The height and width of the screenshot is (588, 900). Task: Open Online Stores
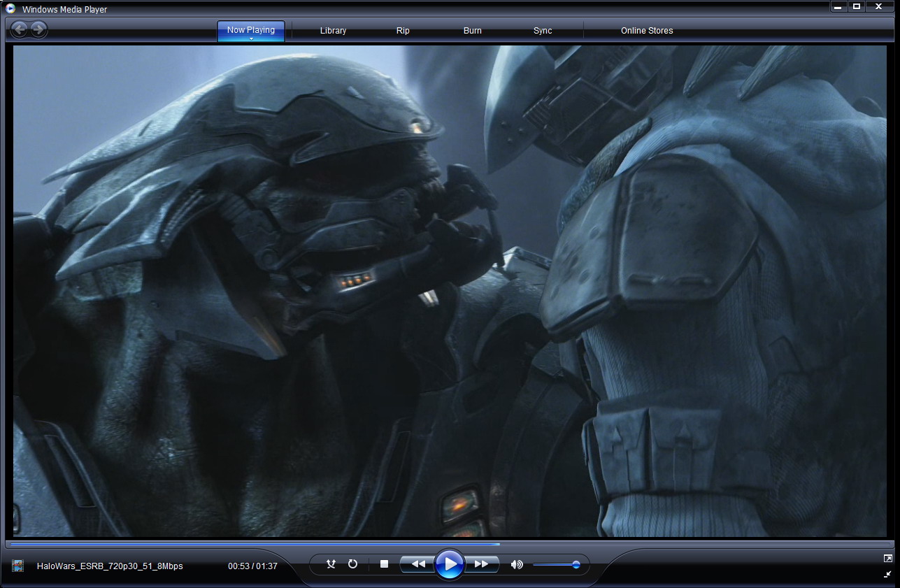(x=647, y=31)
